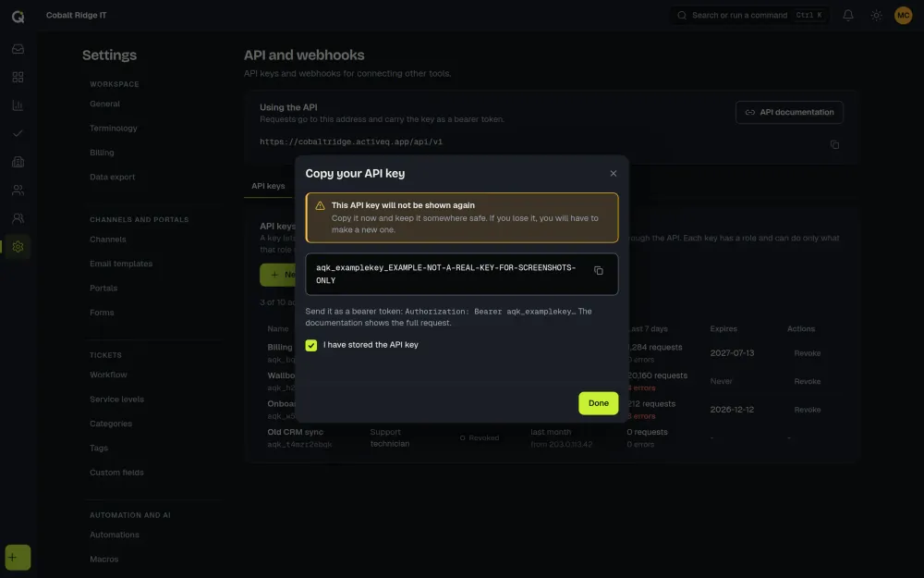Open Portals settings
The width and height of the screenshot is (924, 578).
(x=103, y=289)
